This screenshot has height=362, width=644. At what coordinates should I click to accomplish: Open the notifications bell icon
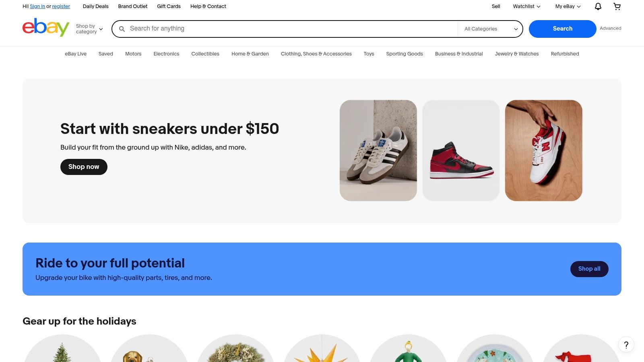click(x=598, y=6)
